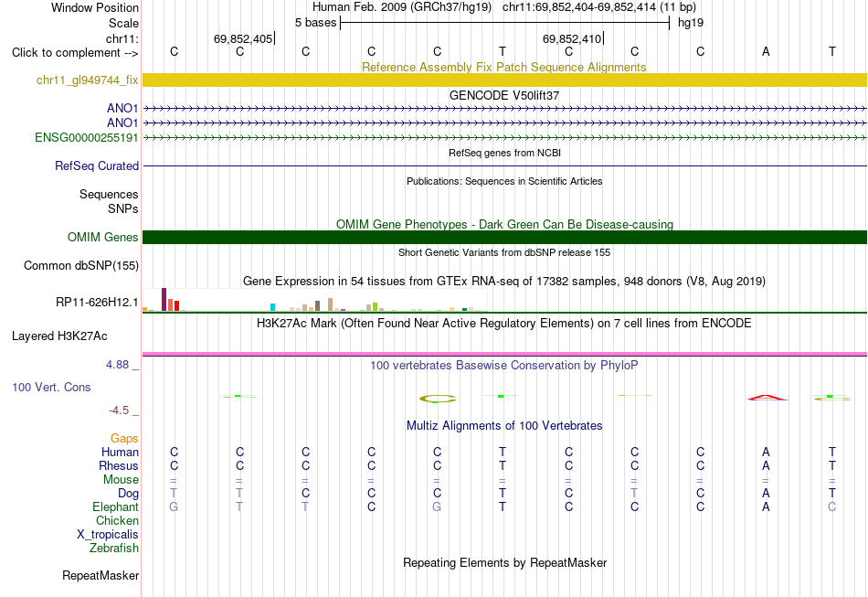Screen dimensions: 868x597
Task: Click the Human Feb. 2009 (GRCh37/hg19) text
Action: [402, 7]
